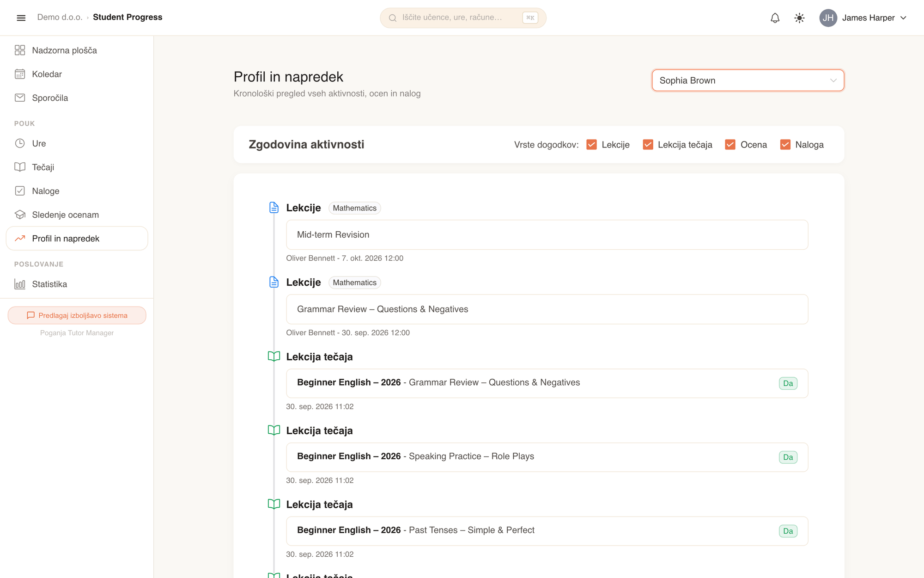Click the Nadzorna plošča dashboard grid icon
This screenshot has height=578, width=924.
pyautogui.click(x=20, y=50)
